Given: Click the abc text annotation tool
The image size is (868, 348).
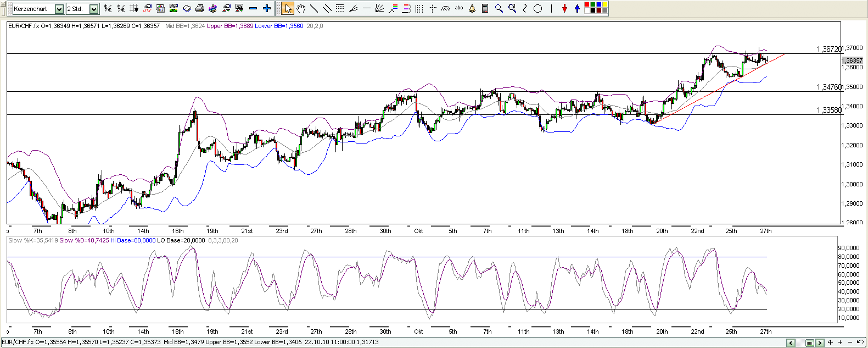Looking at the screenshot, I should [x=459, y=8].
